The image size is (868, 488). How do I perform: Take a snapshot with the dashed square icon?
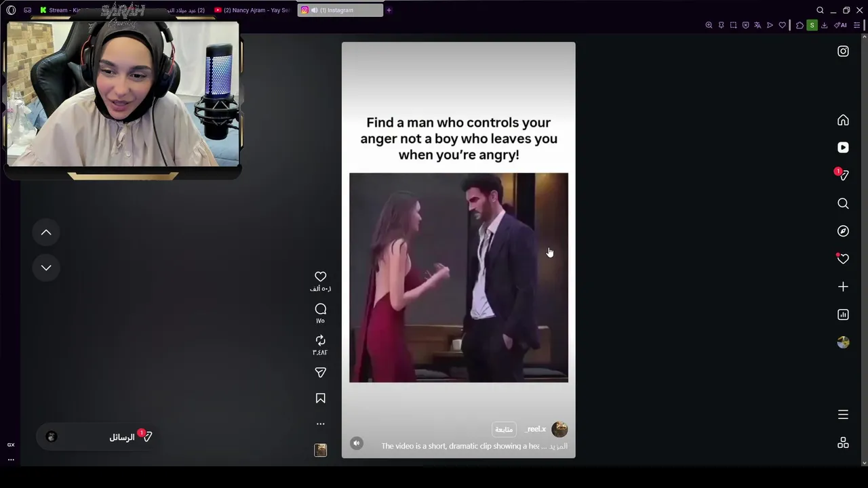733,25
